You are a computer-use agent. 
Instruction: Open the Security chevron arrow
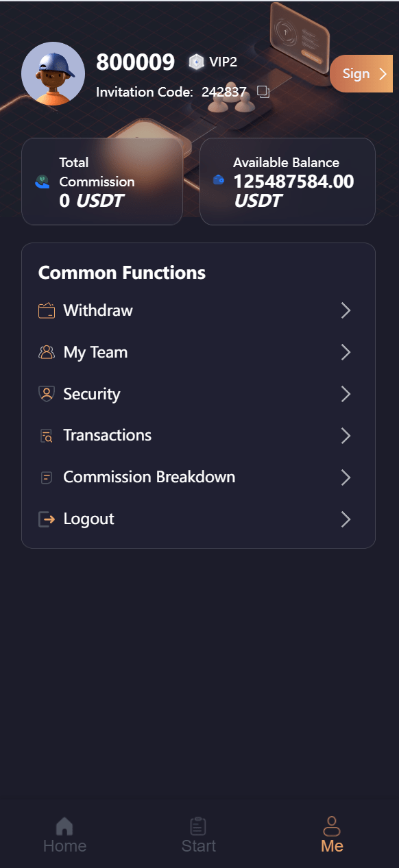coord(346,394)
